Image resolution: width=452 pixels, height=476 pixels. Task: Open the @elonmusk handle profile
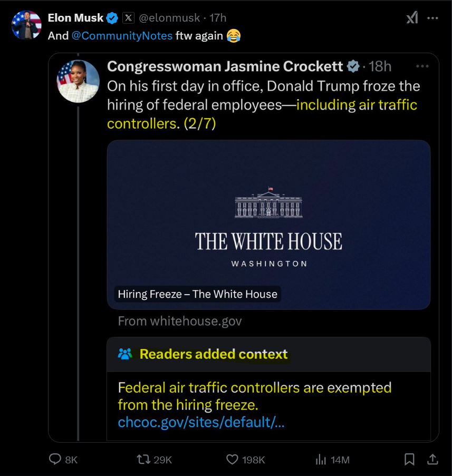click(x=170, y=18)
